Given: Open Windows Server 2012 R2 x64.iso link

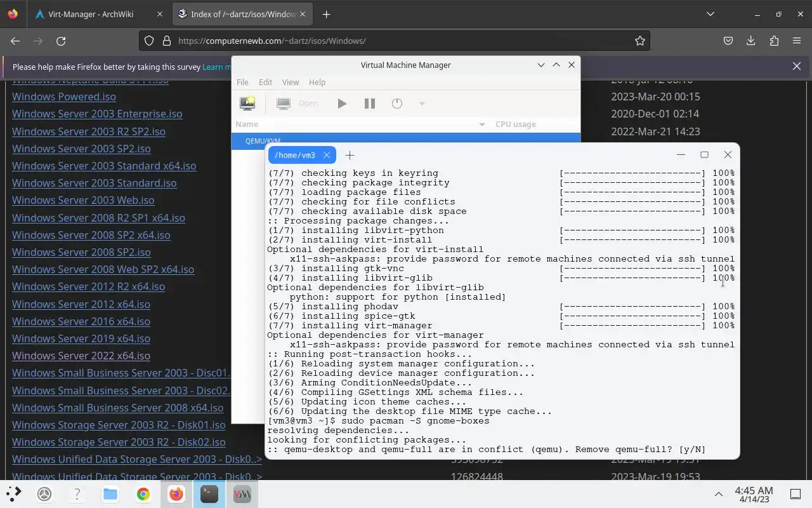Looking at the screenshot, I should [88, 286].
